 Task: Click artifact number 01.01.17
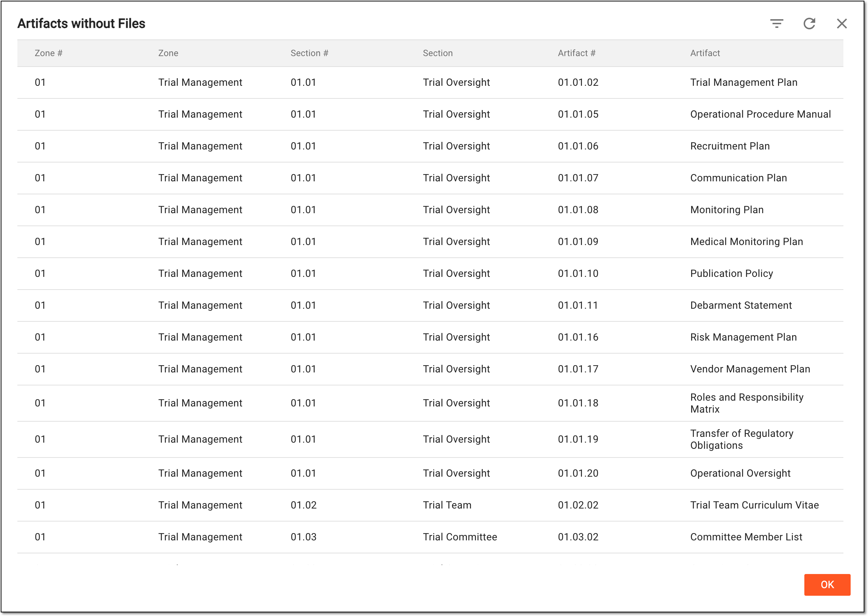click(578, 369)
